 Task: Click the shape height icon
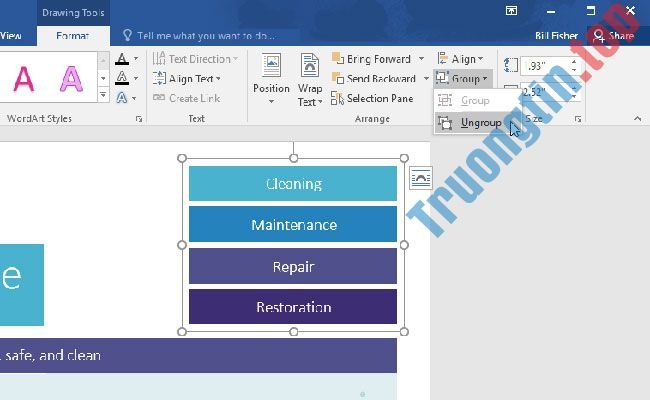click(511, 65)
